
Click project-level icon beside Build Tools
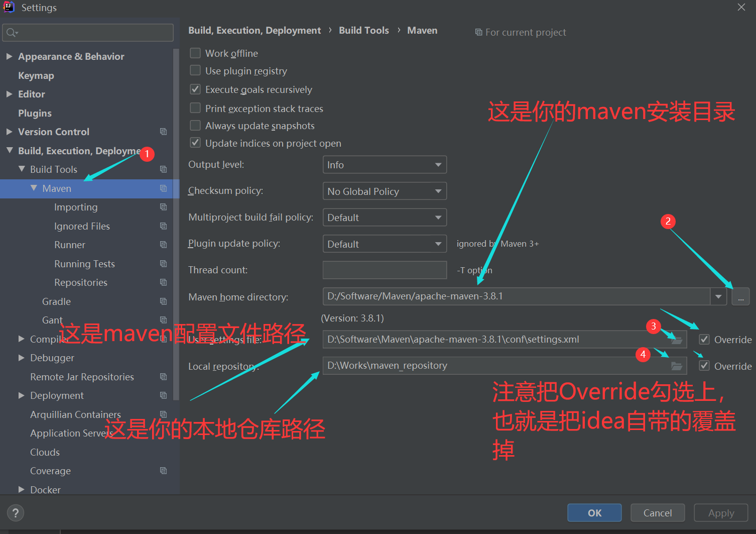click(163, 169)
